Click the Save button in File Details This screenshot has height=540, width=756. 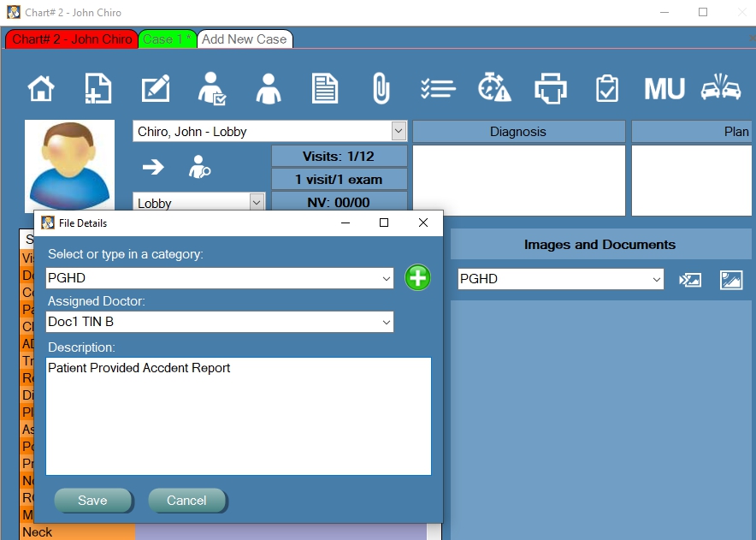92,501
